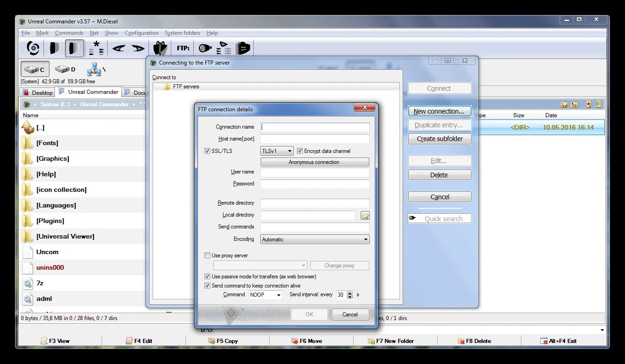Select the highlighted full view mode toolbar icon
Viewport: 625px width, 364px height.
tap(74, 48)
